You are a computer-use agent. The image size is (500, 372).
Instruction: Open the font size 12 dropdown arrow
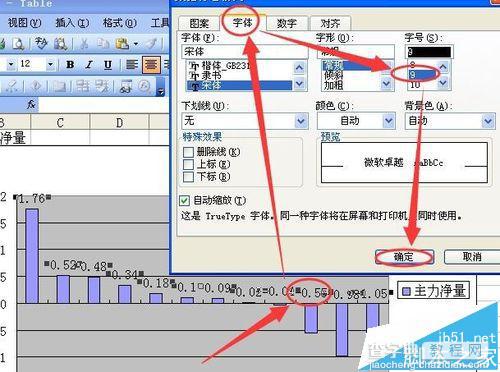click(x=50, y=64)
